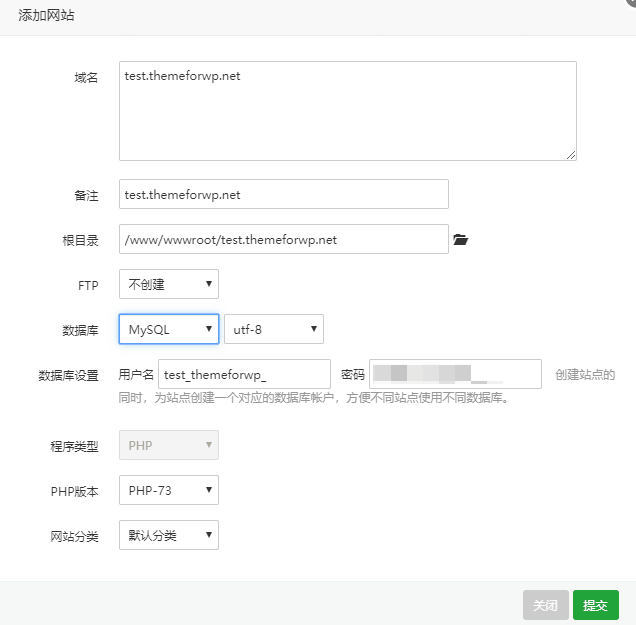Open the FTP dropdown showing 不创建
The height and width of the screenshot is (625, 636).
coord(168,284)
